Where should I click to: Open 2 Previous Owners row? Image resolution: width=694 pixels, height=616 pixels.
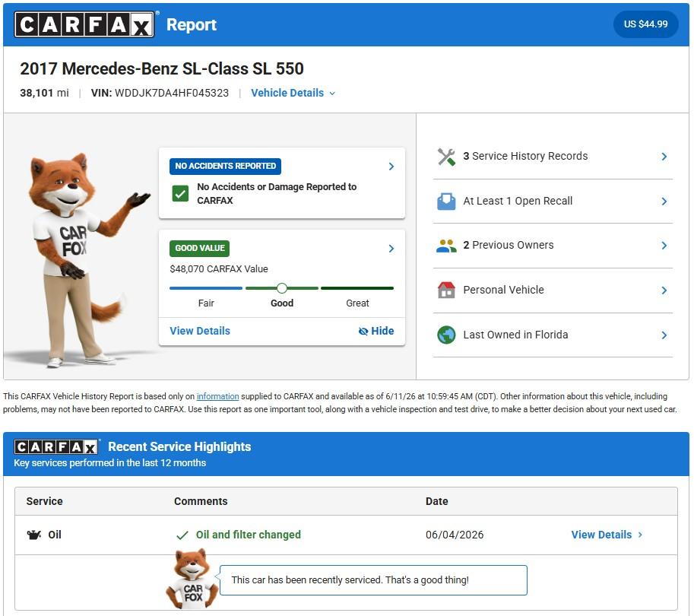(x=553, y=246)
